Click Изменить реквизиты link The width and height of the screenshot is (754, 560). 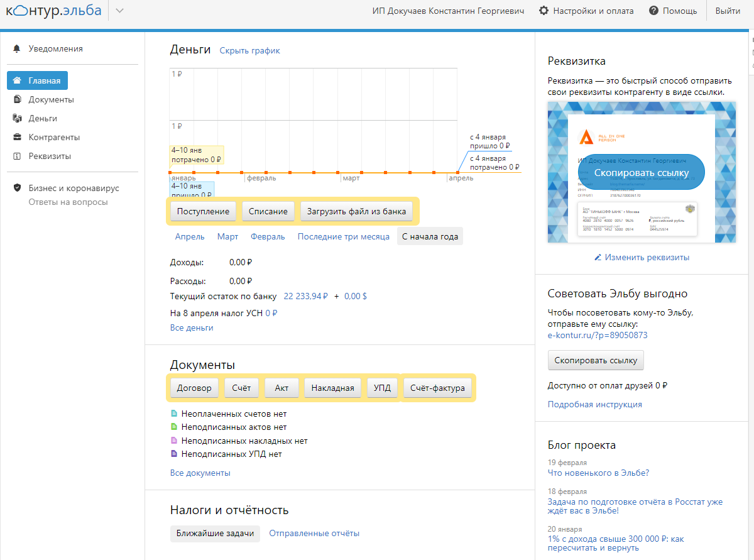point(647,257)
